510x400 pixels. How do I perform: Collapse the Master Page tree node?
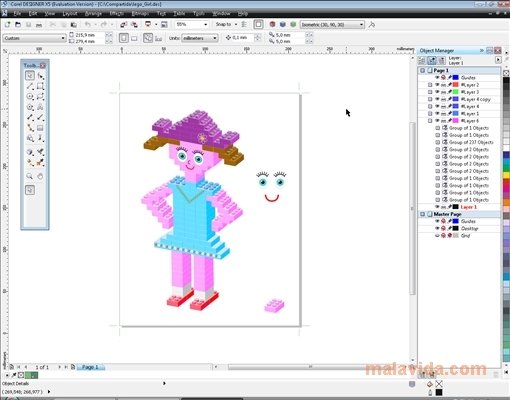[x=422, y=214]
